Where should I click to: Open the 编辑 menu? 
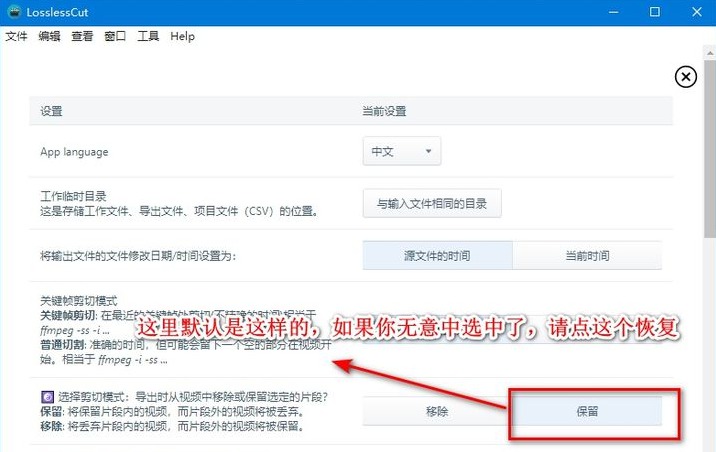[x=49, y=36]
